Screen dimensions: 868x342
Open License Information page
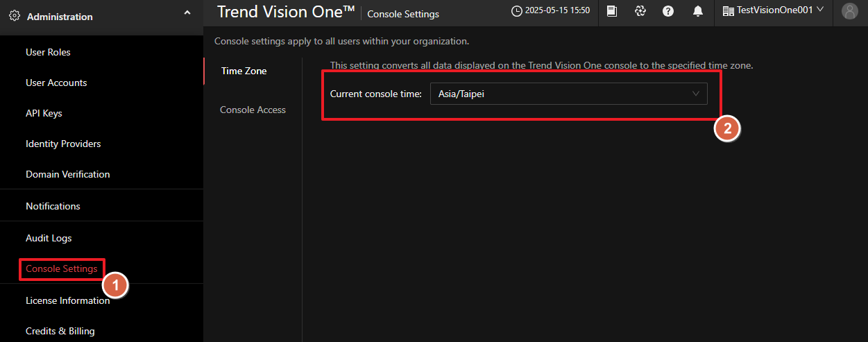click(x=67, y=300)
